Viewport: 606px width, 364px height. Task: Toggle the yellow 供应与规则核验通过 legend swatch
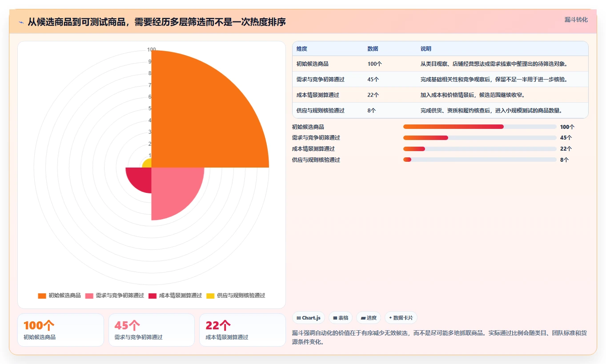210,296
